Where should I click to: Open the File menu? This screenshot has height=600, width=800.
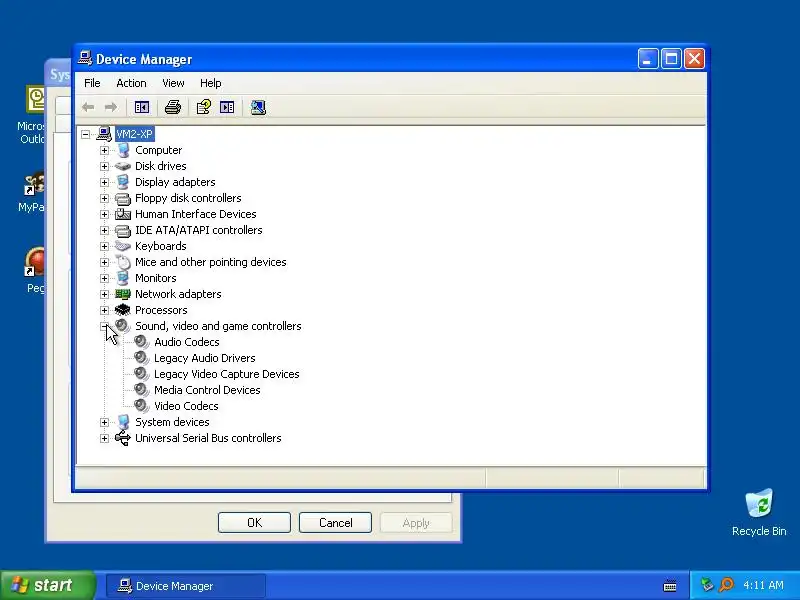coord(92,83)
